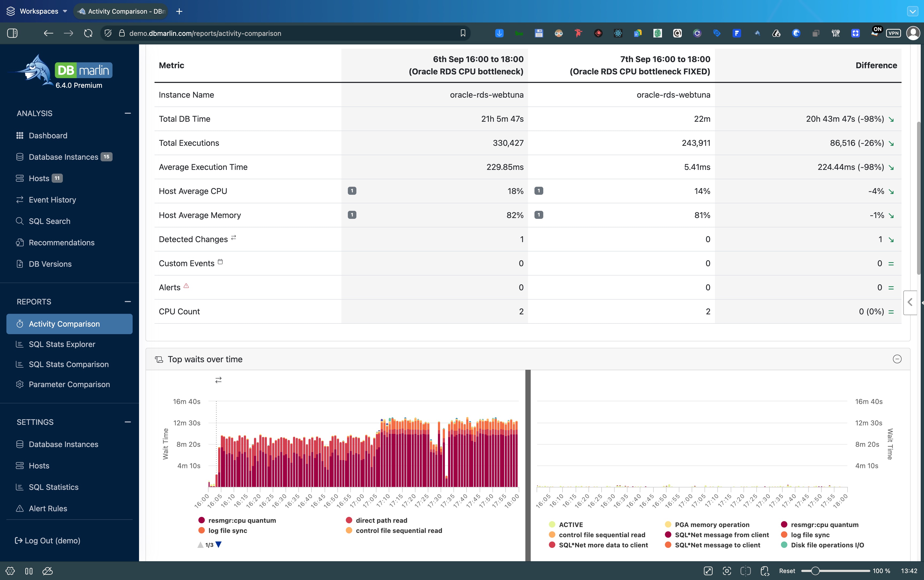Viewport: 924px width, 580px height.
Task: Go to previous legend page arrow
Action: coord(201,545)
